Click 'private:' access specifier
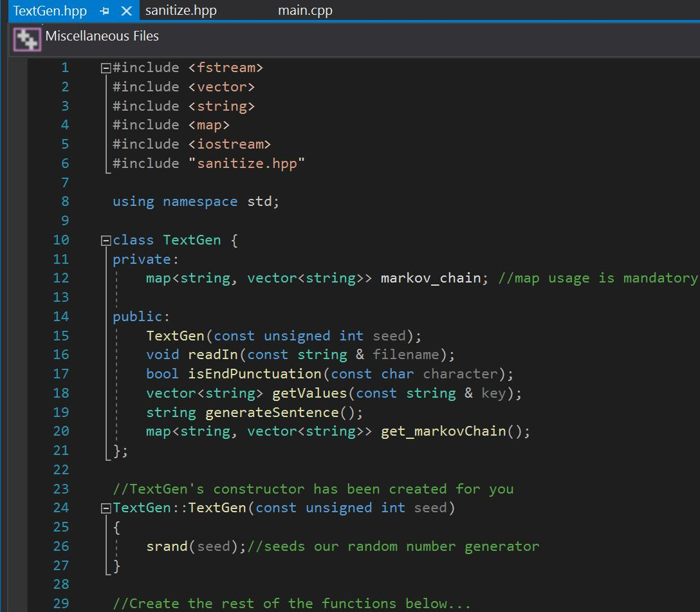The width and height of the screenshot is (700, 612). coord(145,259)
